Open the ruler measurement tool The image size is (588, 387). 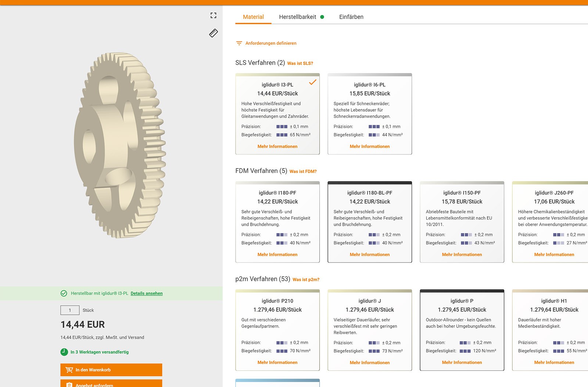[x=214, y=33]
